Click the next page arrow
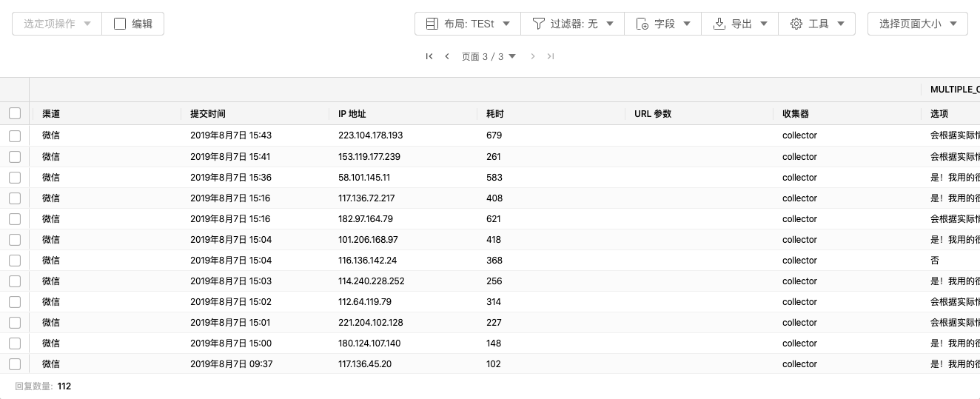 coord(533,56)
